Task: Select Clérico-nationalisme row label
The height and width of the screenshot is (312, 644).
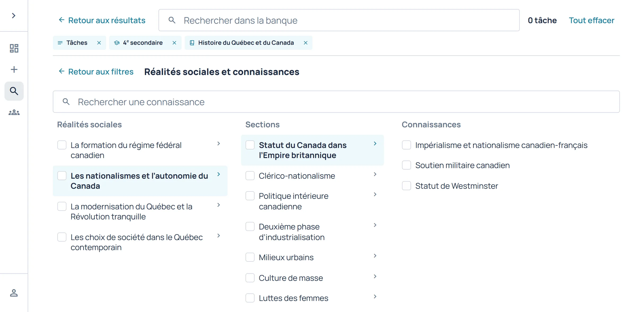Action: coord(297,176)
